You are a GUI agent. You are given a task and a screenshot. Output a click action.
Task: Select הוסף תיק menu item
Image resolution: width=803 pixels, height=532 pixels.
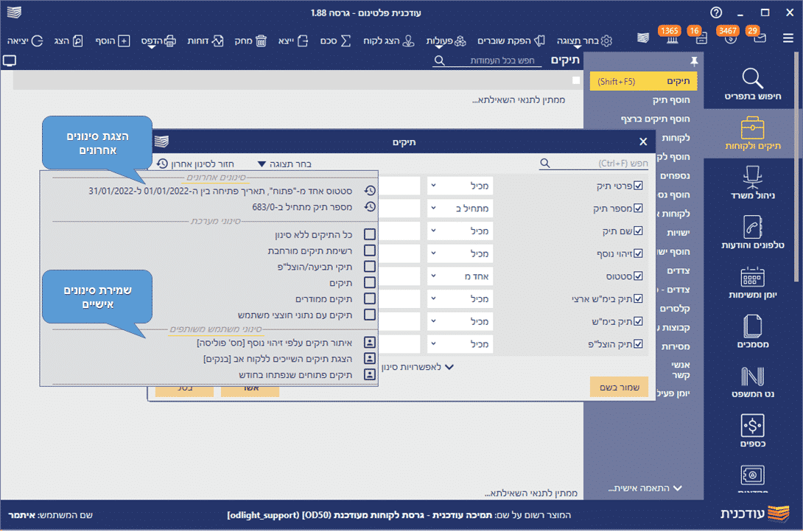671,100
